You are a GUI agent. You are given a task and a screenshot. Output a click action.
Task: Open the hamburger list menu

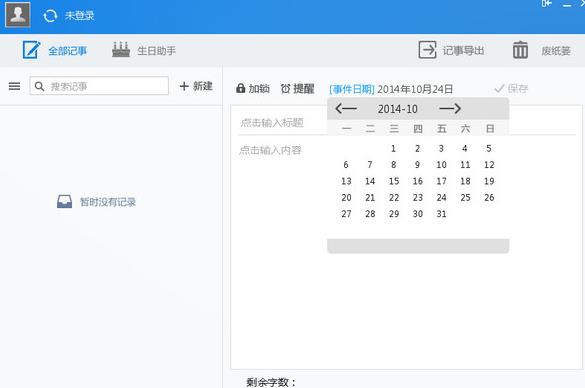[15, 86]
